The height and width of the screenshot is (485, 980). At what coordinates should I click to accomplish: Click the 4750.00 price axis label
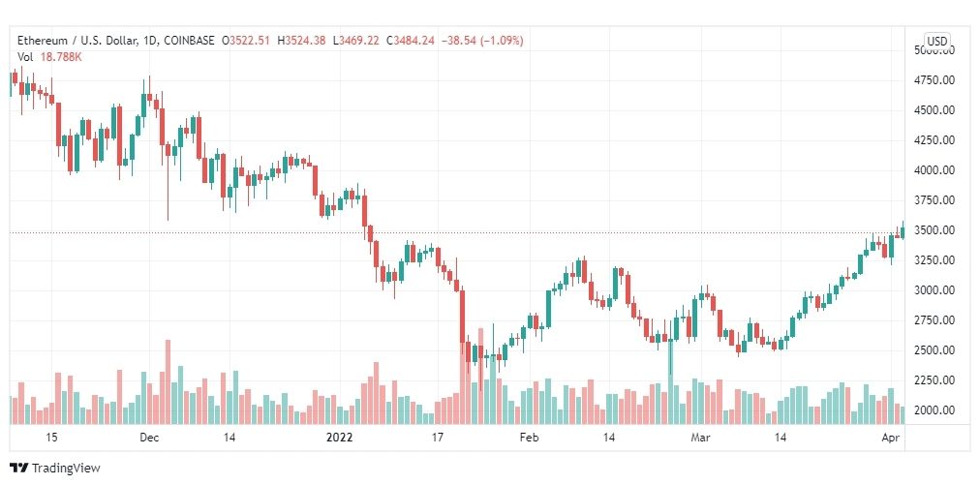click(932, 80)
